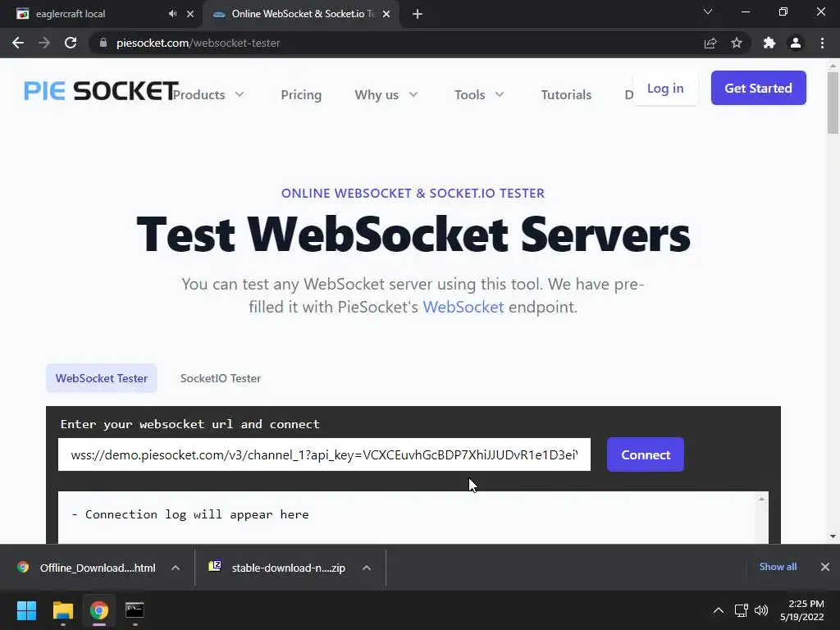Open the Tutorials page
The image size is (840, 630).
tap(566, 95)
